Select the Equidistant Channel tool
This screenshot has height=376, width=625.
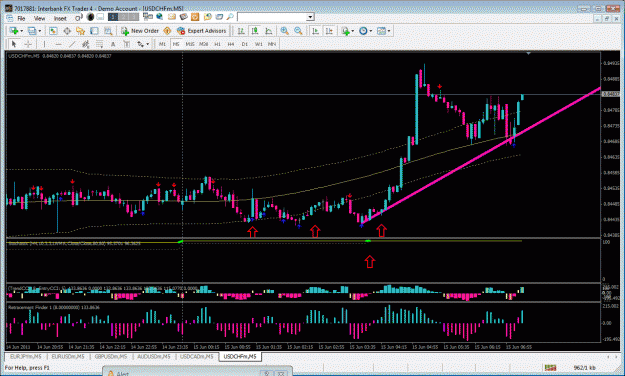click(x=85, y=44)
